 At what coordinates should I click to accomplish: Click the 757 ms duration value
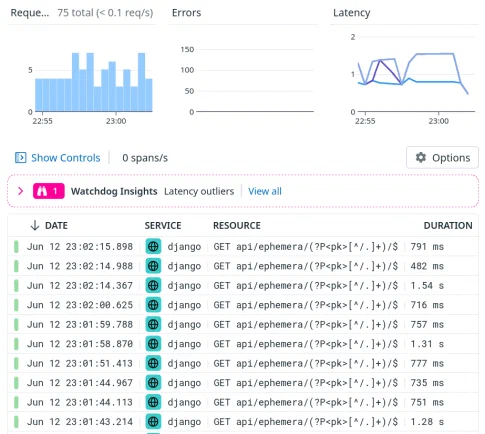tap(427, 324)
